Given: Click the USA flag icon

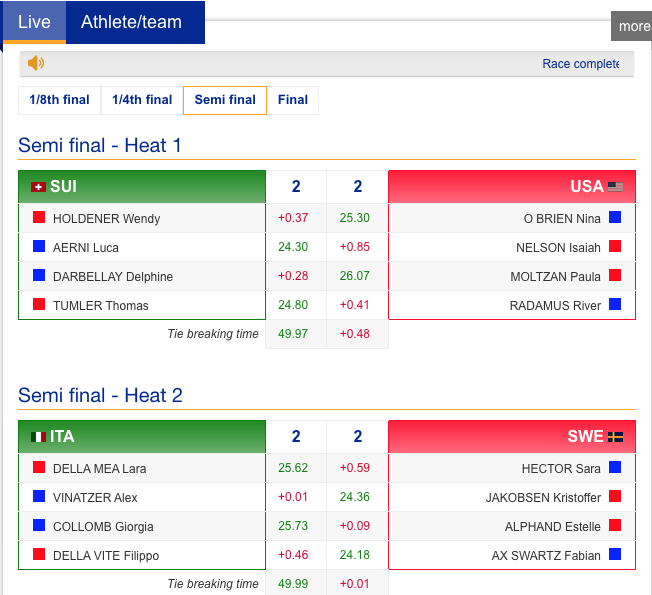Looking at the screenshot, I should [615, 187].
